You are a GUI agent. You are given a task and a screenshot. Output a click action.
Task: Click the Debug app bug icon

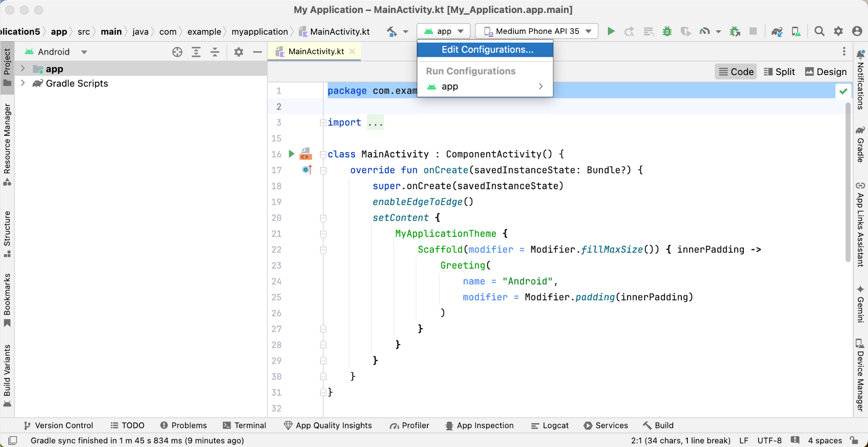click(667, 31)
